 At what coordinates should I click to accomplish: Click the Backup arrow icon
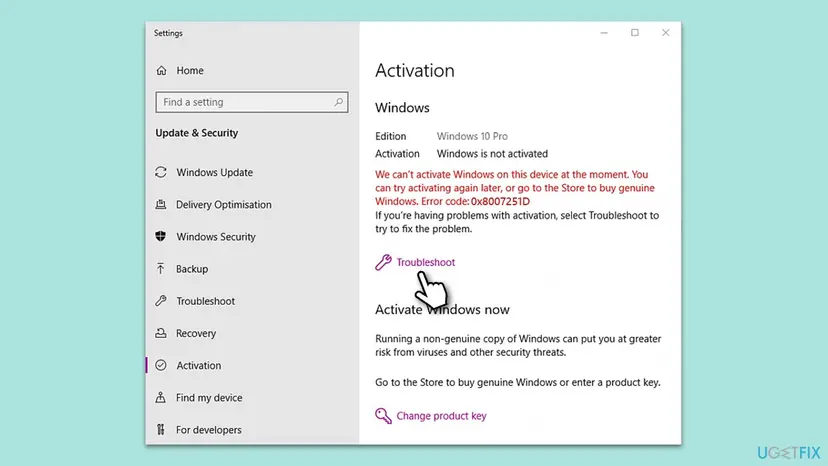pos(161,268)
